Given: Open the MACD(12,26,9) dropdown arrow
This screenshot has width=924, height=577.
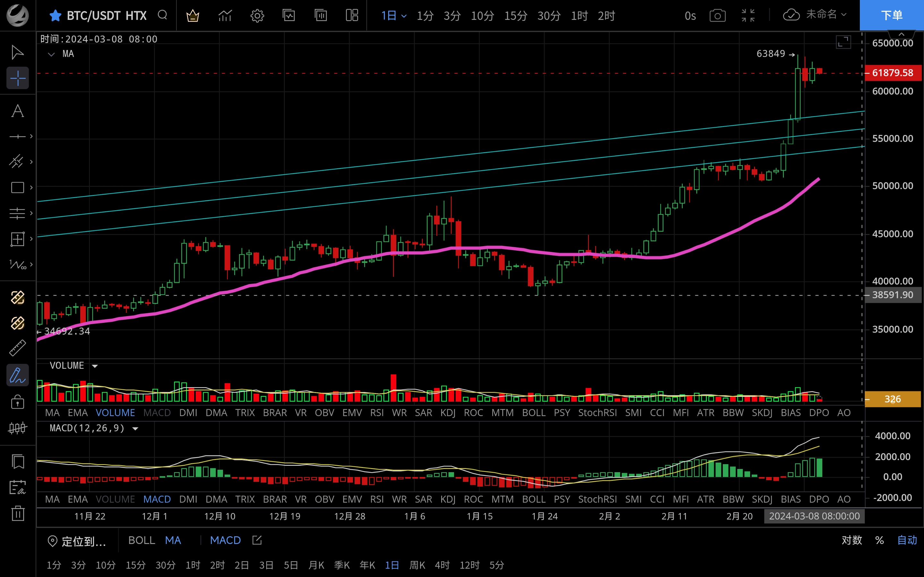Looking at the screenshot, I should tap(135, 429).
